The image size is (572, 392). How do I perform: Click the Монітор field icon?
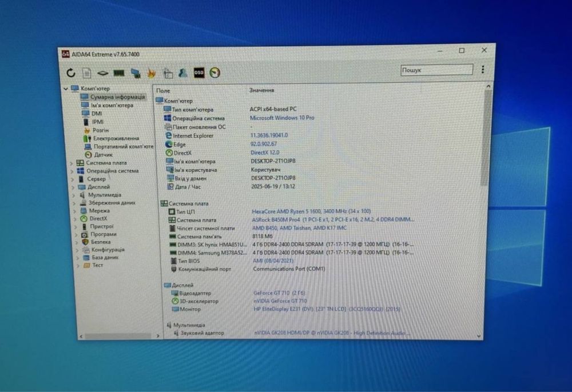click(x=176, y=309)
